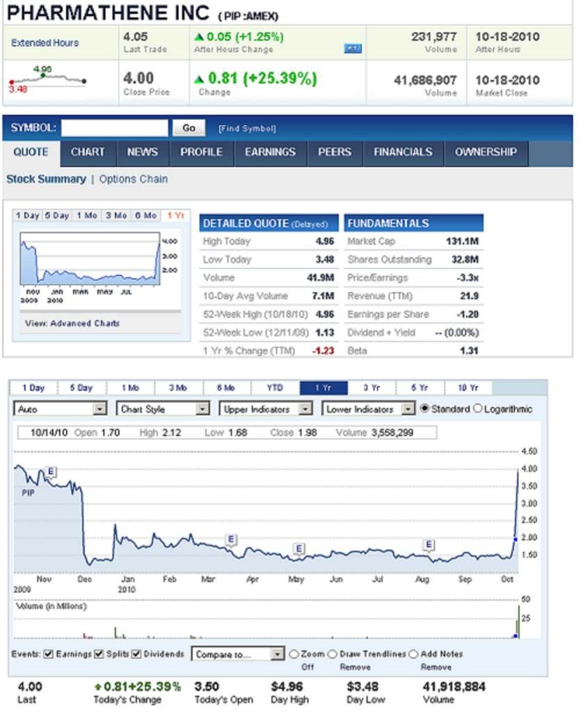Expand the Lower Indicators dropdown
This screenshot has width=588, height=712.
click(369, 409)
